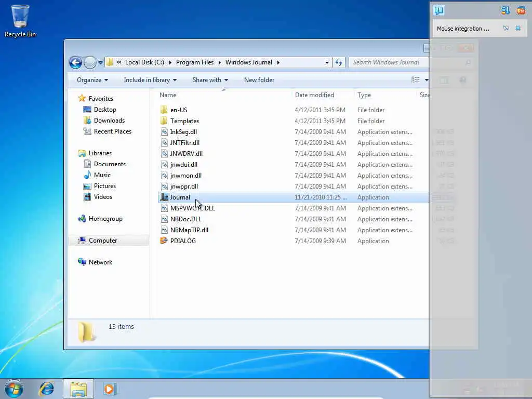532x399 pixels.
Task: Click the Explorer forward arrow button
Action: coord(90,62)
